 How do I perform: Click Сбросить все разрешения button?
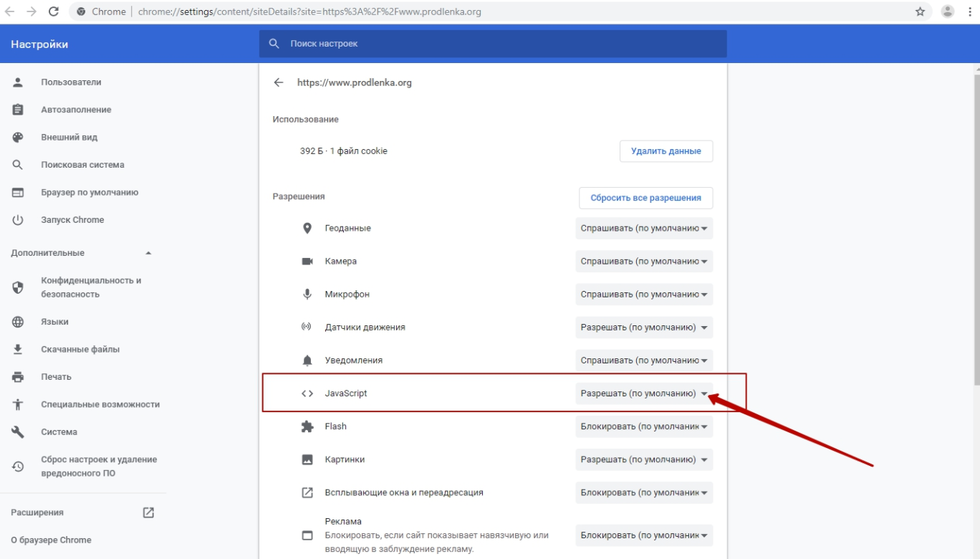pos(645,198)
